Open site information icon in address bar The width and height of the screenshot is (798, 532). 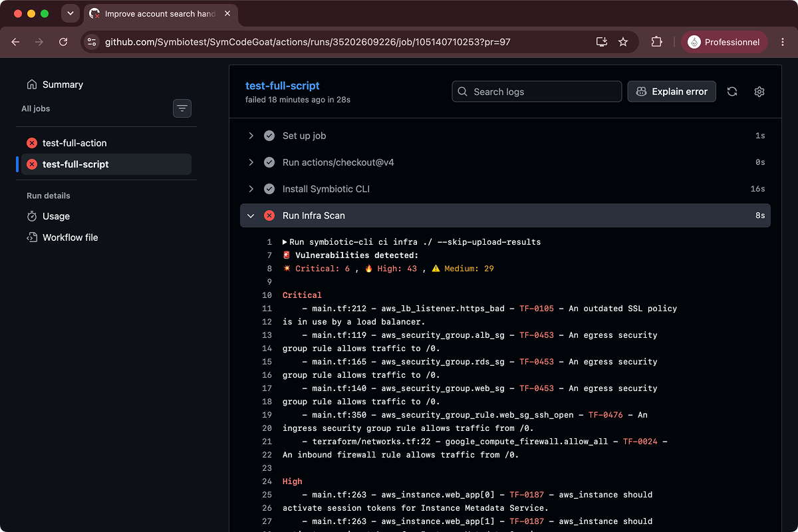pos(92,42)
